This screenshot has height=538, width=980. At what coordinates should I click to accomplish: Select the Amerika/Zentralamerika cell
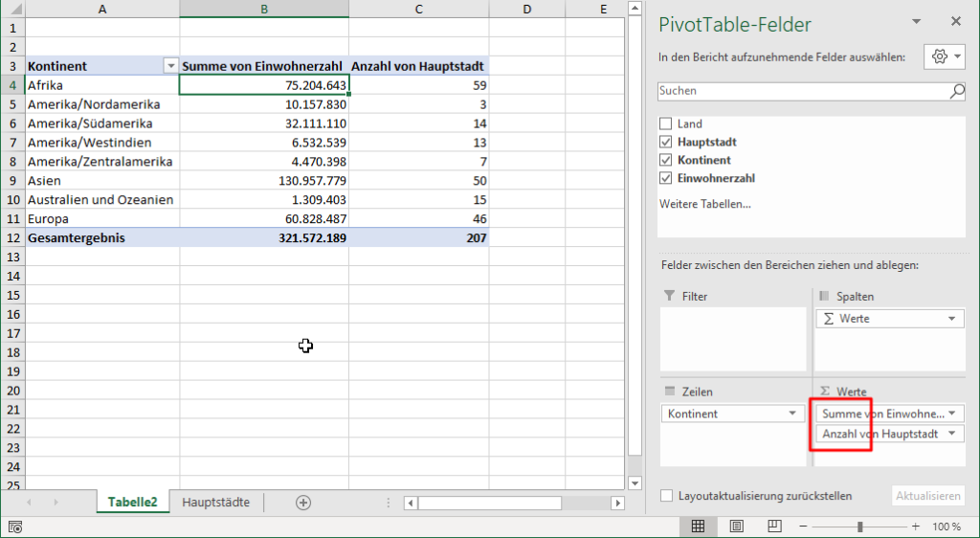(102, 162)
